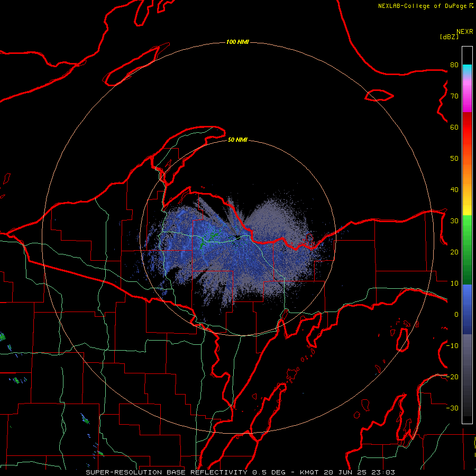This screenshot has height=476, width=476.
Task: Click the 40 dBZ scale value
Action: coord(454,190)
